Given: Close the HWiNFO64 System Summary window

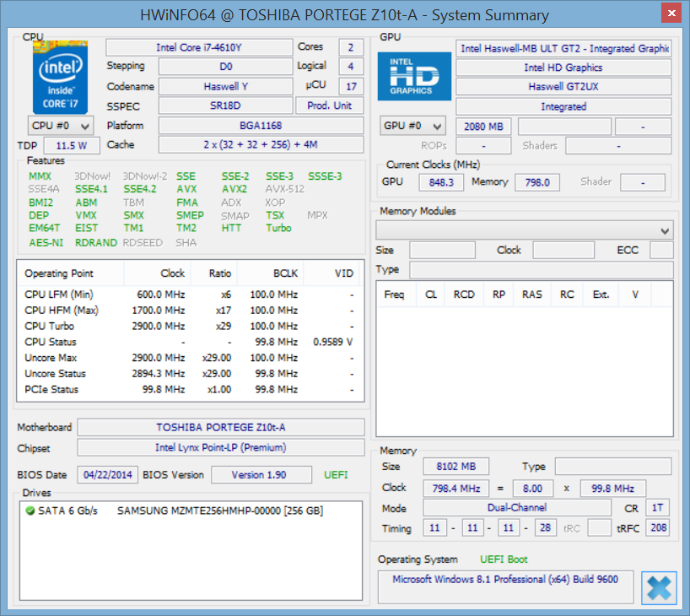Looking at the screenshot, I should (671, 13).
